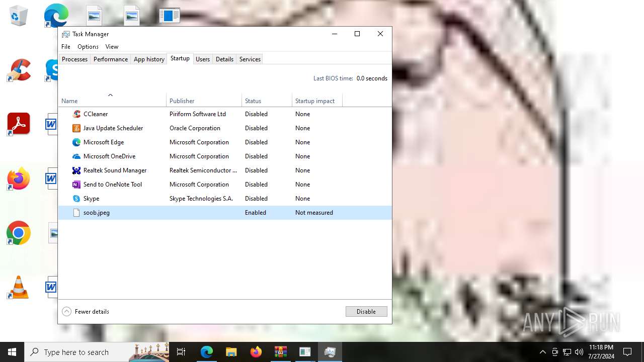Open the network status tray icon
Image resolution: width=644 pixels, height=362 pixels.
point(567,352)
